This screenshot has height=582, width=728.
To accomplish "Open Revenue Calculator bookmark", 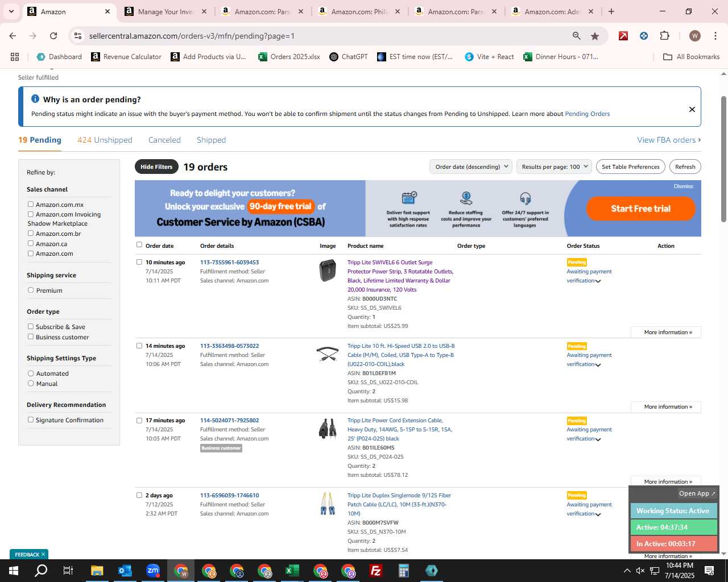I will (126, 57).
